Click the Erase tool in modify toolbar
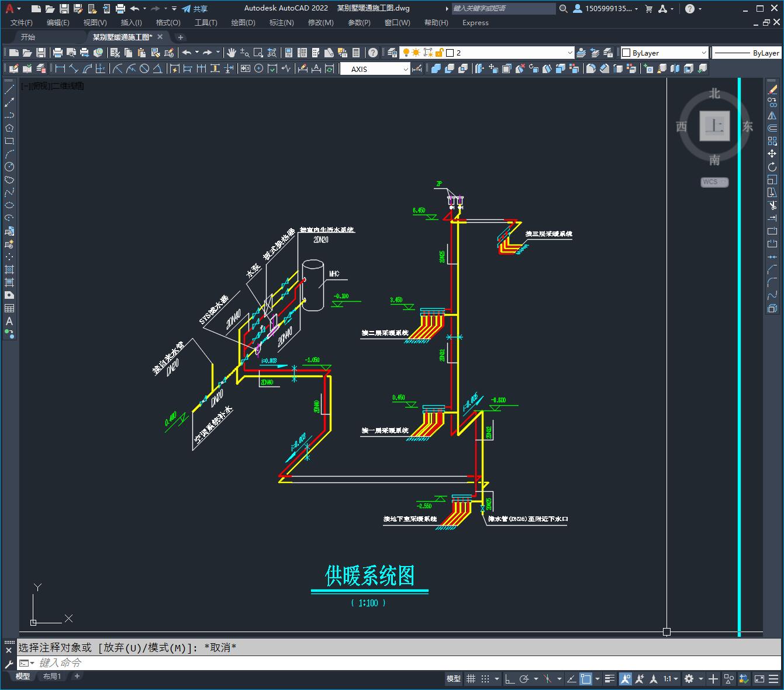Screen dimensions: 784x690 pos(772,89)
